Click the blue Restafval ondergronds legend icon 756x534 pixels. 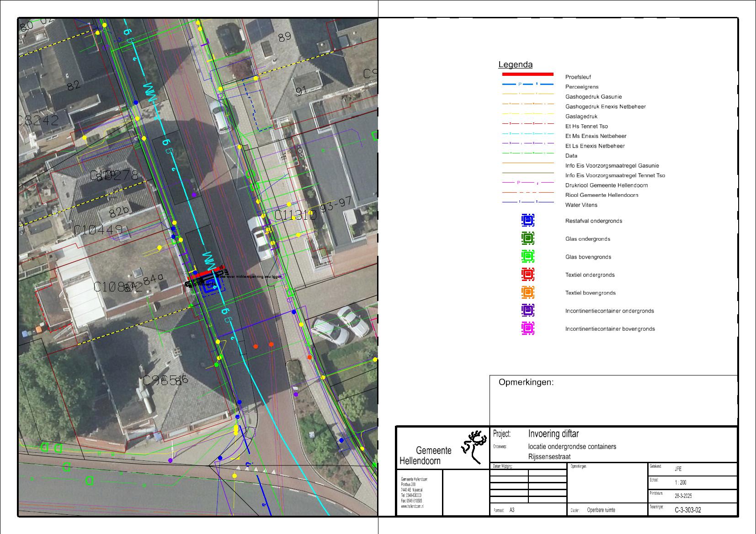[x=527, y=221]
